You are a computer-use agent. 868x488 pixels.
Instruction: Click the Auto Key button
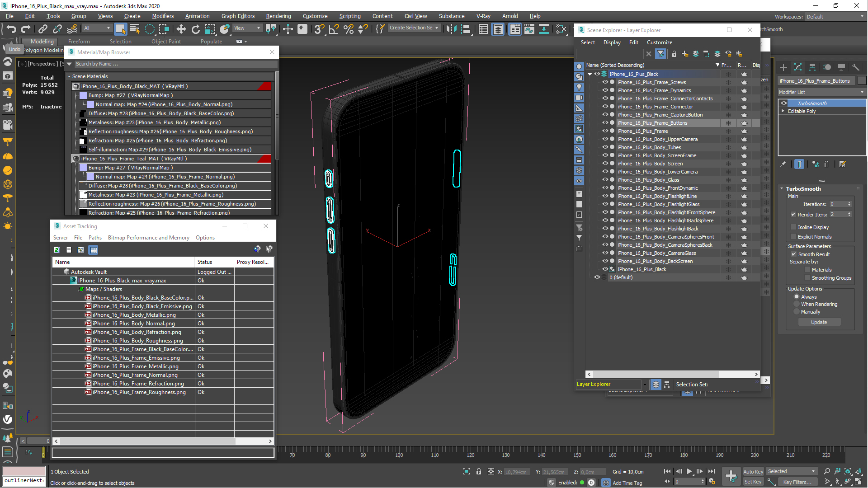[x=753, y=471]
